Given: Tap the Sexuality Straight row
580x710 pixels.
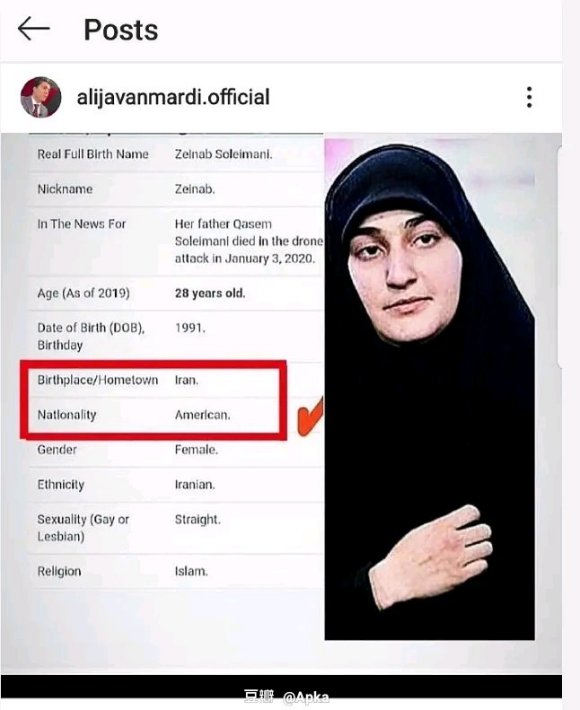Looking at the screenshot, I should (x=176, y=528).
